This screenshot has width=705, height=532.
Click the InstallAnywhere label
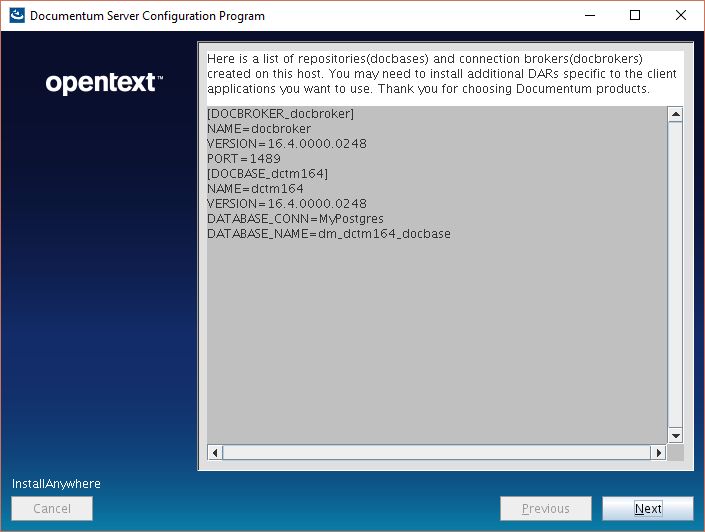tap(56, 484)
